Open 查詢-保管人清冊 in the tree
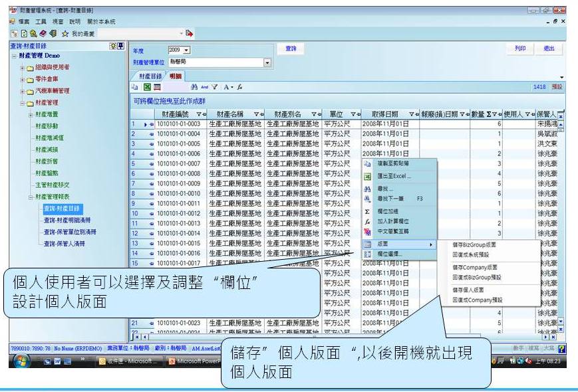This screenshot has width=578, height=392. (65, 243)
